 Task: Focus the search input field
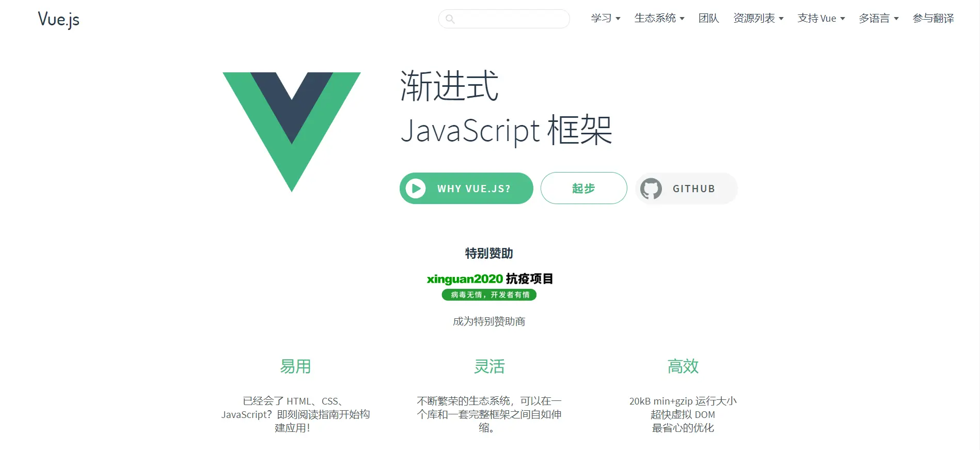[x=504, y=19]
